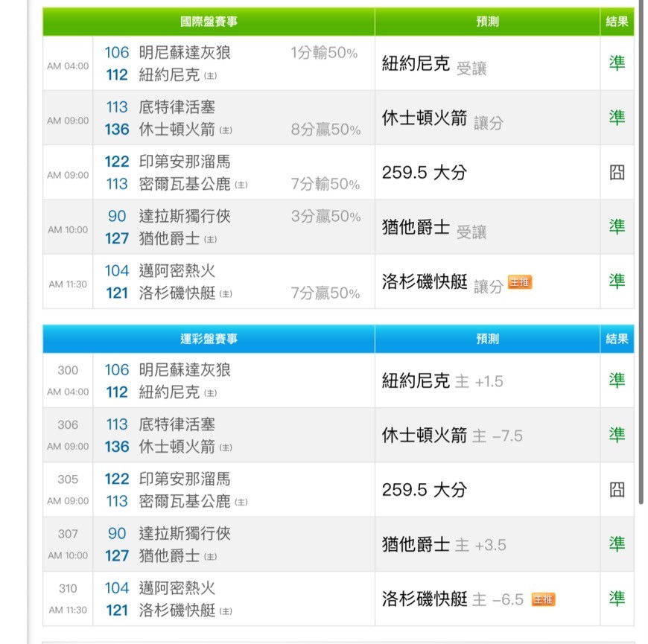Click 底特律活塞 in the 國際盤 table

pyautogui.click(x=177, y=107)
